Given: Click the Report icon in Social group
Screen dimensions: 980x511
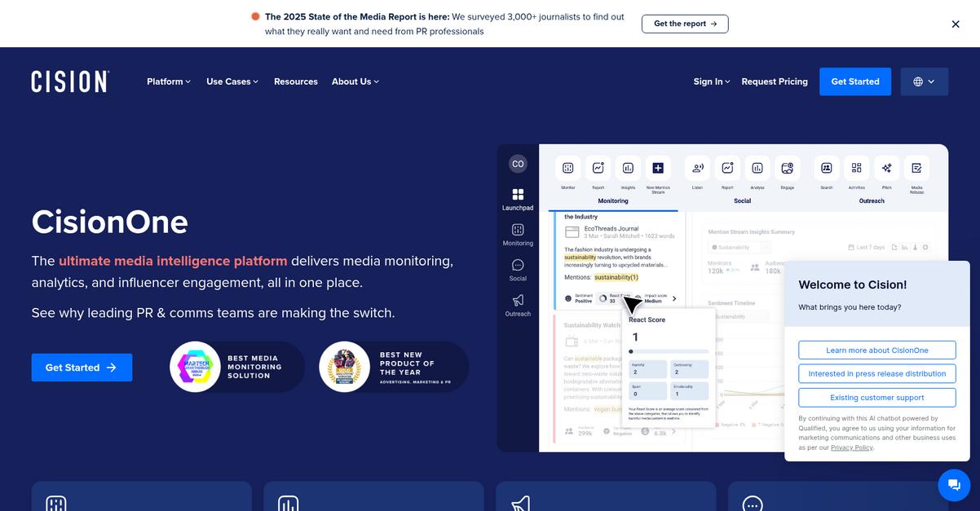Looking at the screenshot, I should tap(727, 168).
